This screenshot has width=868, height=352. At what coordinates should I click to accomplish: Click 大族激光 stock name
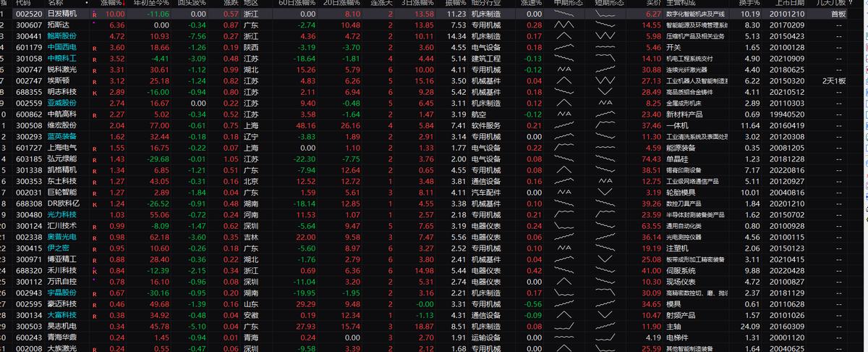63,348
